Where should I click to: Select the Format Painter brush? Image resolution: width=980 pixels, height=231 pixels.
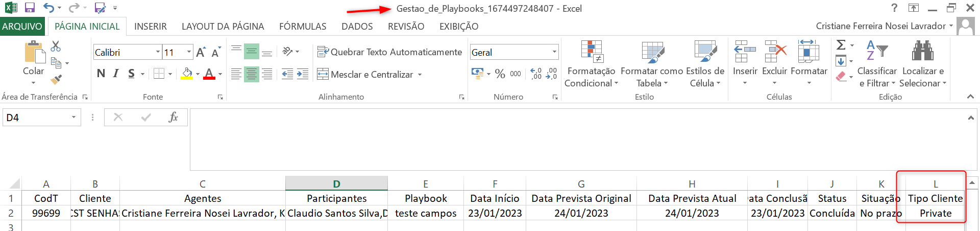pos(56,80)
